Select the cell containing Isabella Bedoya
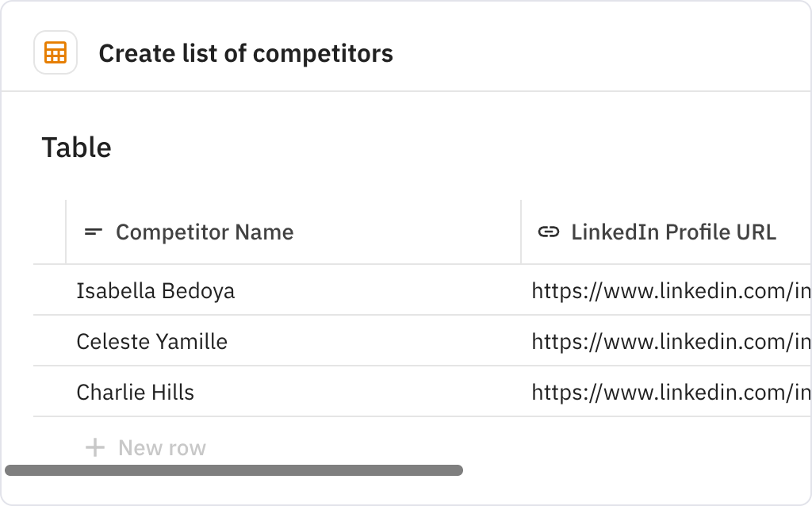This screenshot has height=506, width=812. point(155,290)
